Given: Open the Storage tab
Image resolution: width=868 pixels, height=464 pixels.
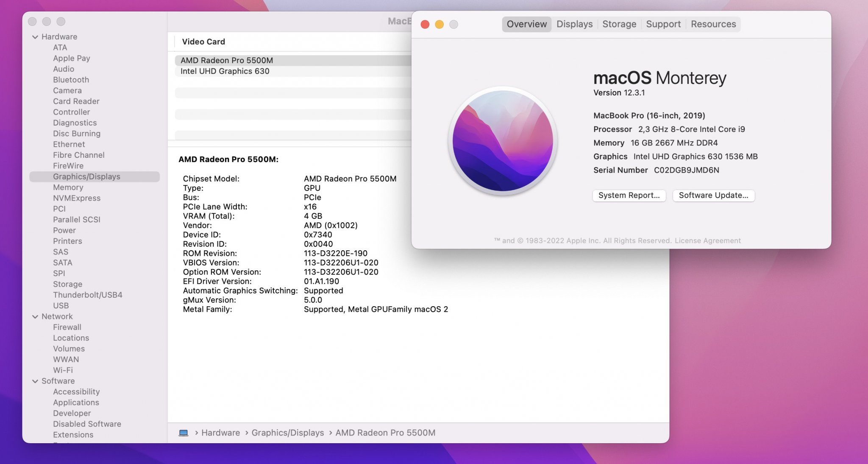Looking at the screenshot, I should pos(619,24).
